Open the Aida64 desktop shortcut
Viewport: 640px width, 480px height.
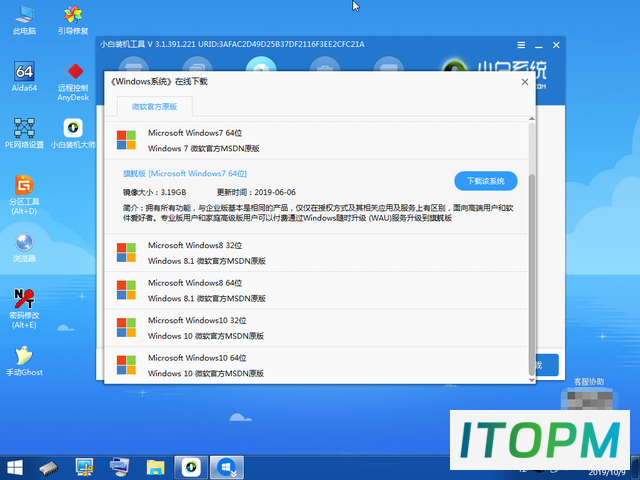click(24, 76)
